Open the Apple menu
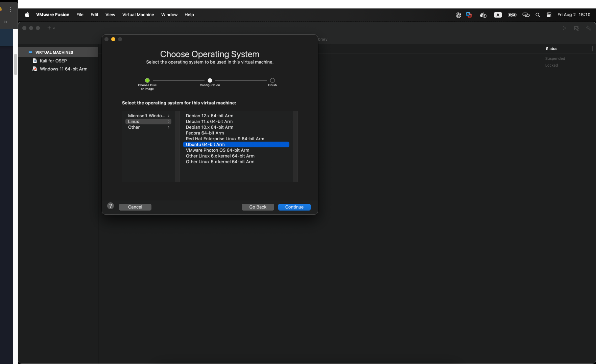 [x=27, y=15]
